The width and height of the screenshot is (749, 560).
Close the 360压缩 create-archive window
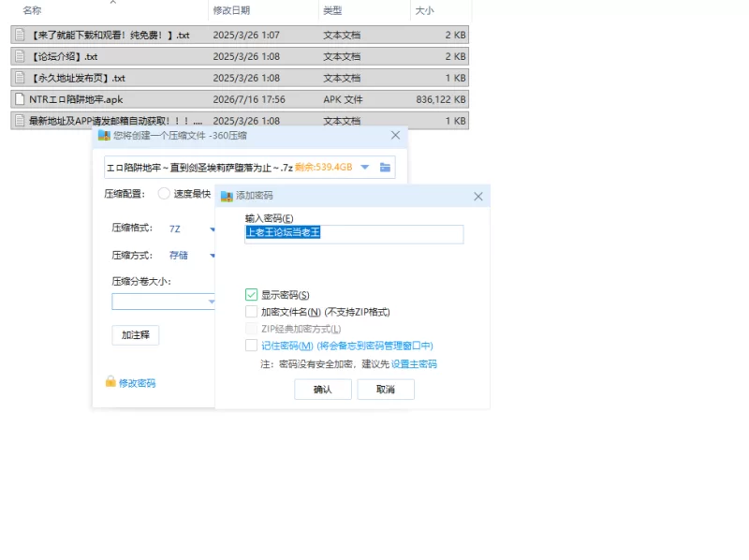click(395, 135)
